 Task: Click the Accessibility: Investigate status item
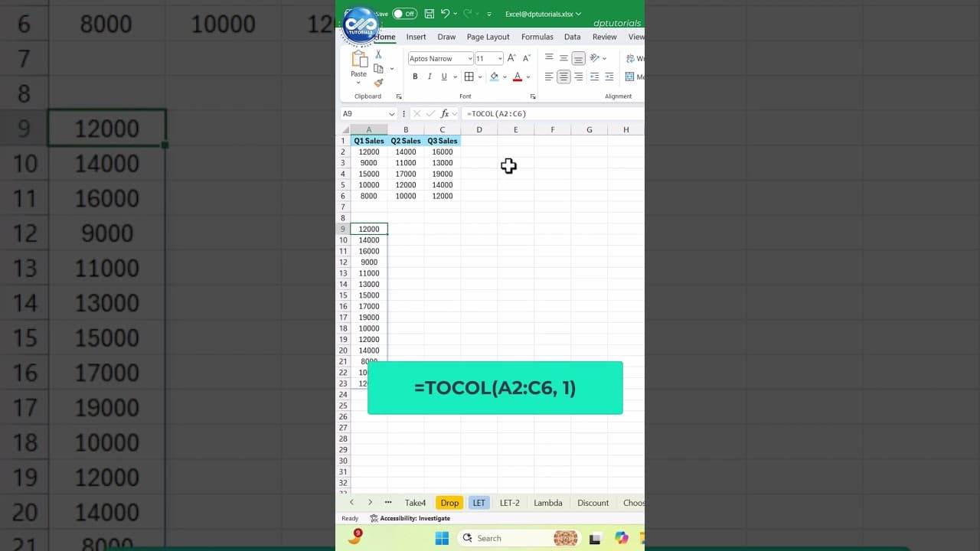pos(413,518)
